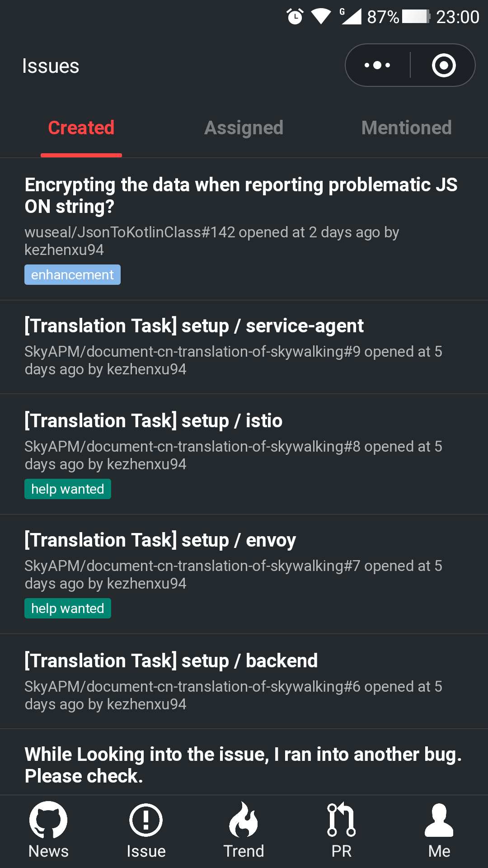Open the setup / envoy translation issue
Screen dimensions: 488x868
coord(160,540)
